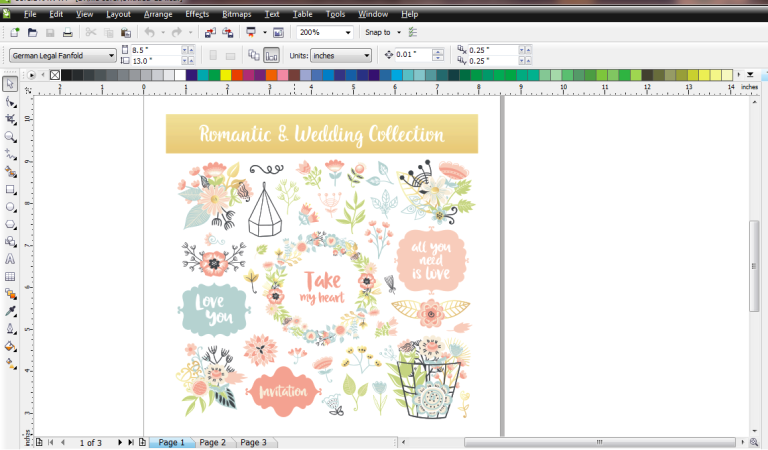Select the Polygon tool
This screenshot has width=768, height=450.
pyautogui.click(x=10, y=225)
